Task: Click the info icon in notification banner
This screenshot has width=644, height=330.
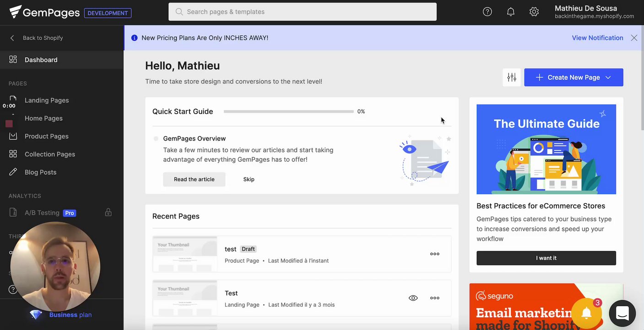Action: tap(134, 38)
